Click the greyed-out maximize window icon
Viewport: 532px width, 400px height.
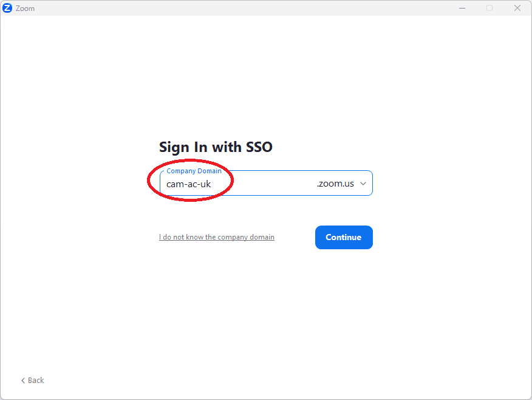click(x=489, y=8)
